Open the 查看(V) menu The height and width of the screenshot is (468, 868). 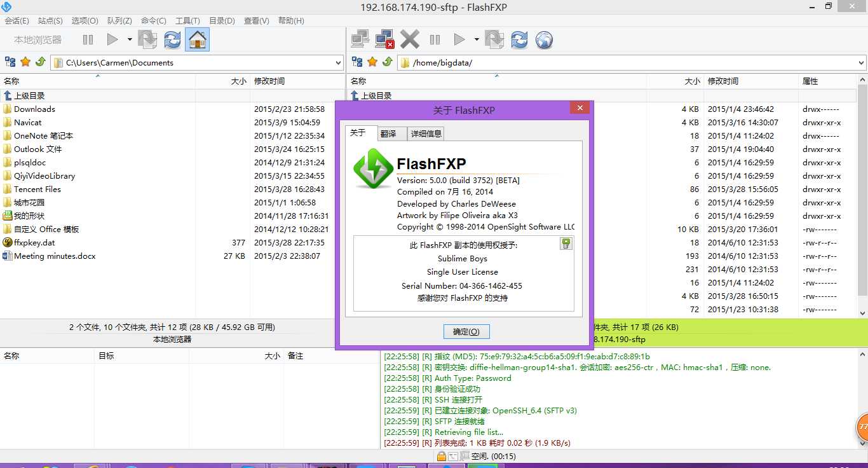256,20
